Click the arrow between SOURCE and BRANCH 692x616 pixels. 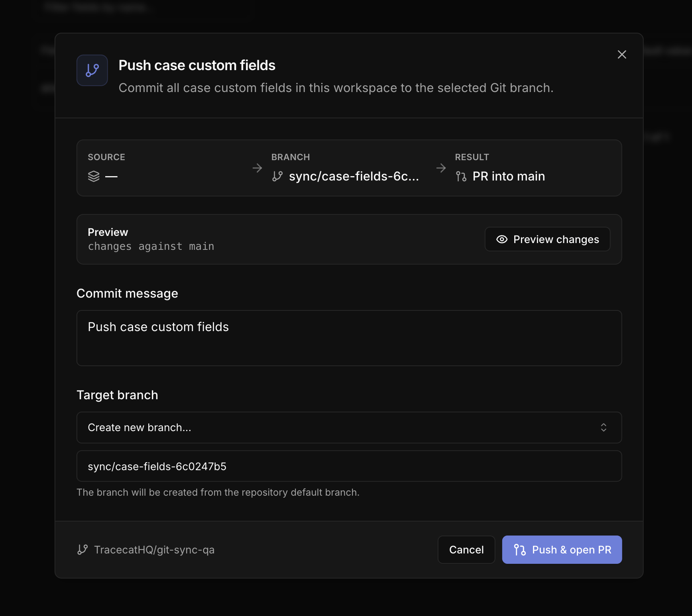coord(258,168)
